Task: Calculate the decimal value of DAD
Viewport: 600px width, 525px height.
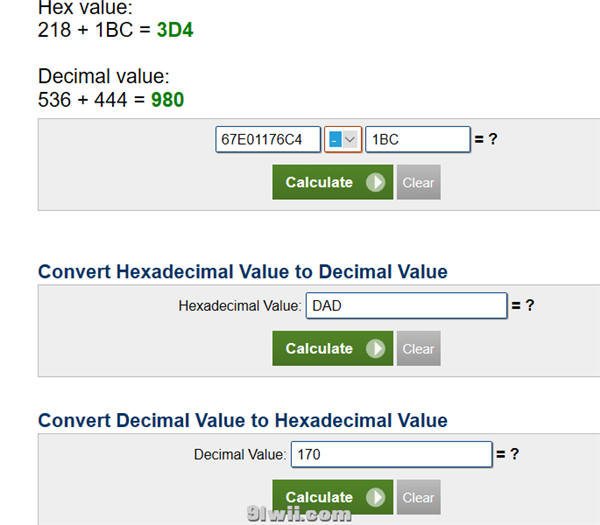Action: [333, 348]
